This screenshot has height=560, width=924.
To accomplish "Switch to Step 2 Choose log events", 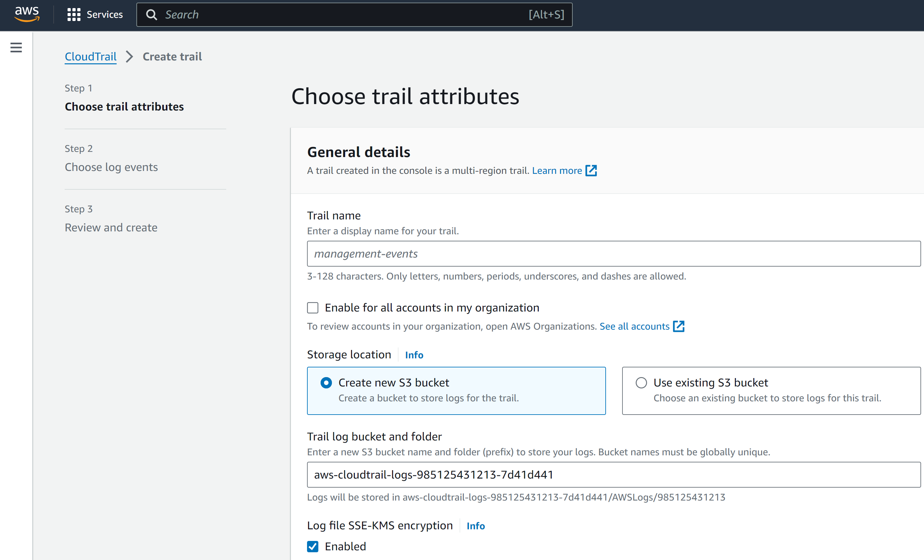I will click(112, 167).
